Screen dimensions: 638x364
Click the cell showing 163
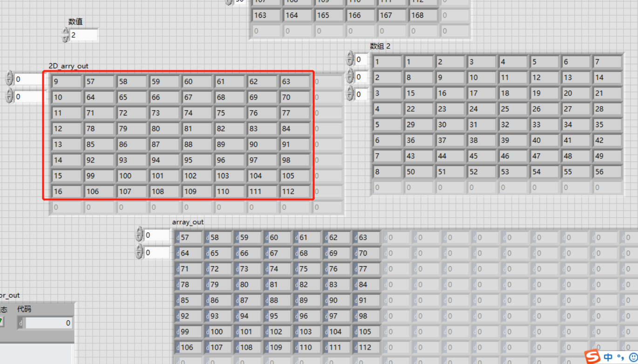pyautogui.click(x=267, y=15)
